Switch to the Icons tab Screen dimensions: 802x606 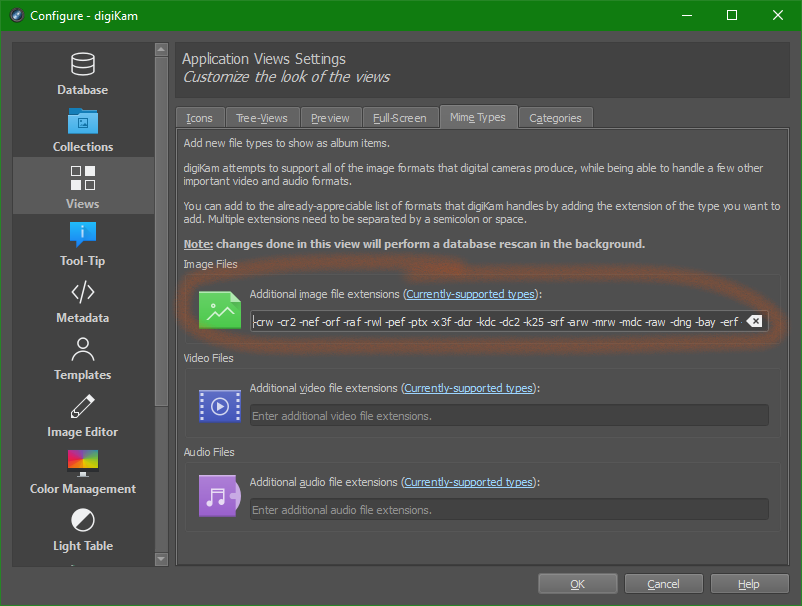click(x=199, y=118)
